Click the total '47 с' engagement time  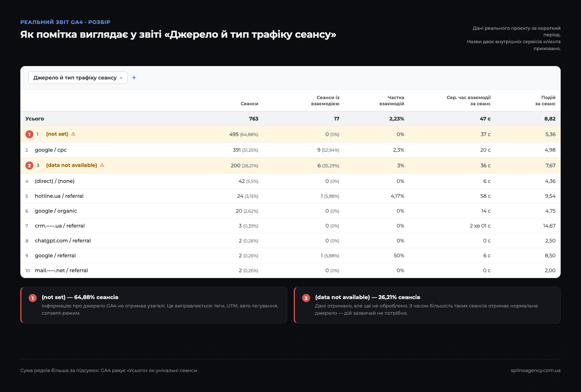click(x=485, y=119)
